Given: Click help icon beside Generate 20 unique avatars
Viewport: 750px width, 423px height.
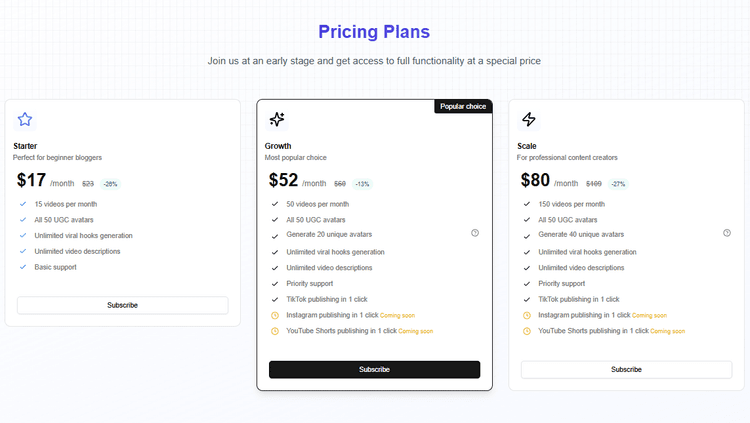Looking at the screenshot, I should click(475, 233).
